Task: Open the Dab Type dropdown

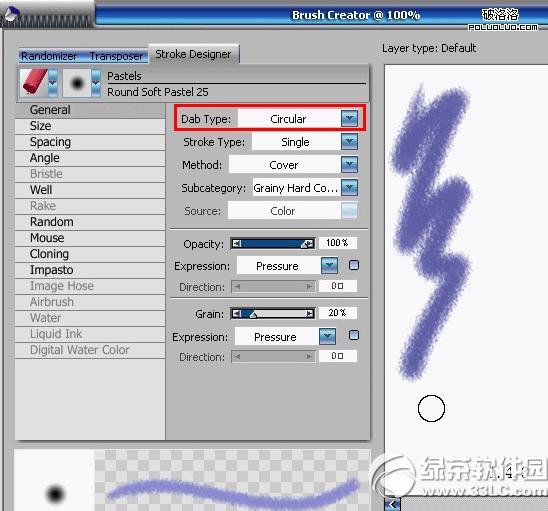Action: pyautogui.click(x=349, y=118)
